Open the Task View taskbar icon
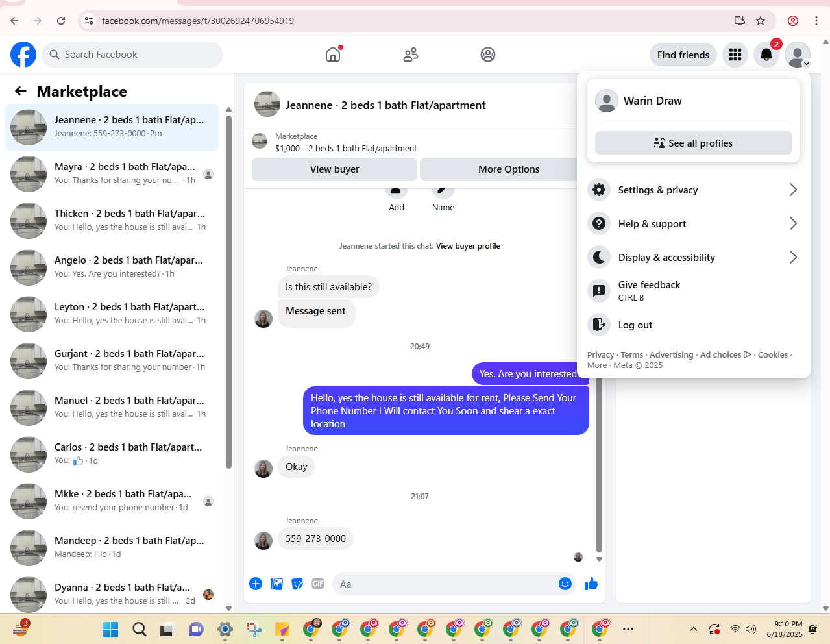The image size is (830, 644). tap(168, 629)
